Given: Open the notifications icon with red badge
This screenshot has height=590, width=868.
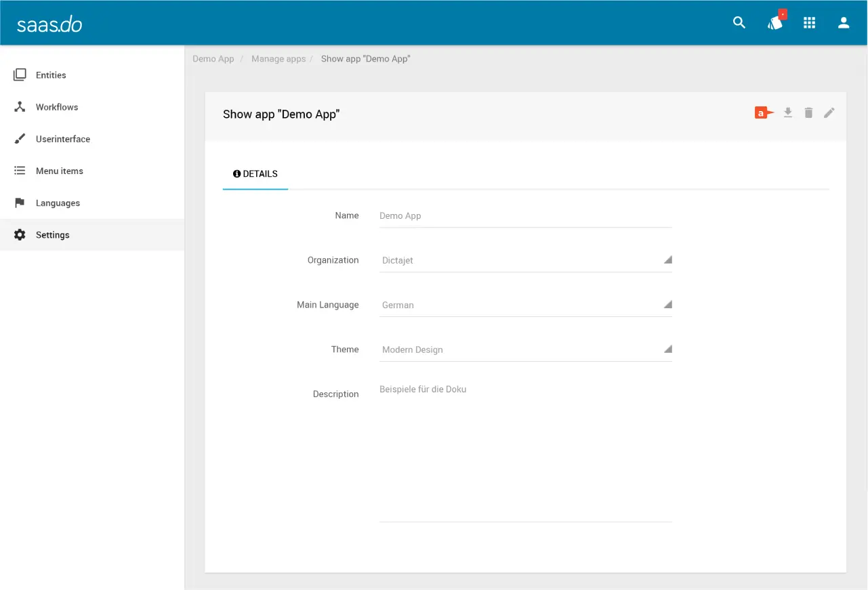Looking at the screenshot, I should 775,23.
